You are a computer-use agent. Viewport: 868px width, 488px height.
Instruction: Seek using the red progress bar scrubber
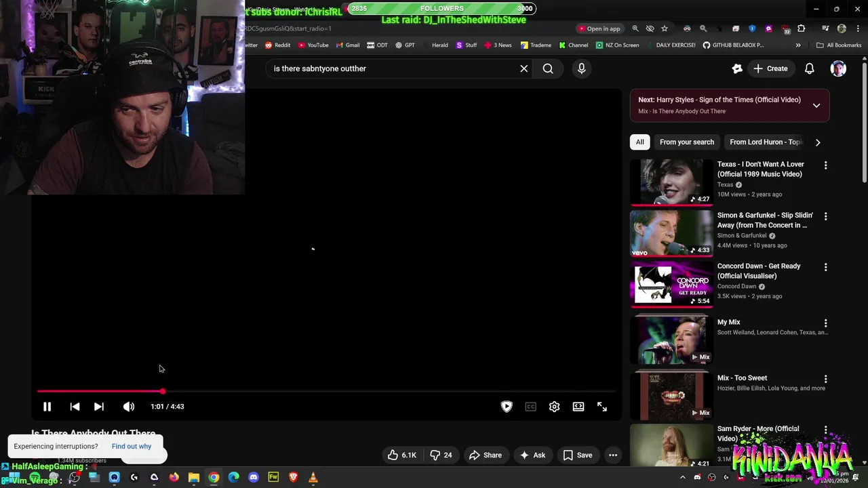coord(163,391)
